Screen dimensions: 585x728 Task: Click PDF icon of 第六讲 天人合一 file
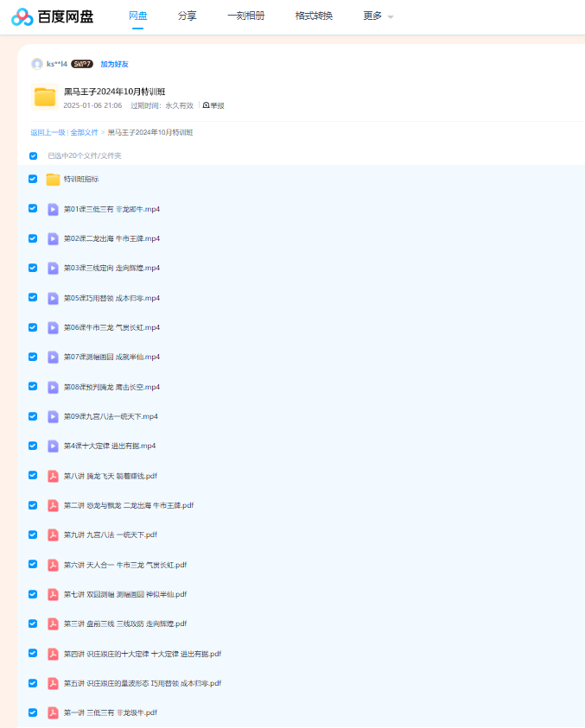click(53, 565)
